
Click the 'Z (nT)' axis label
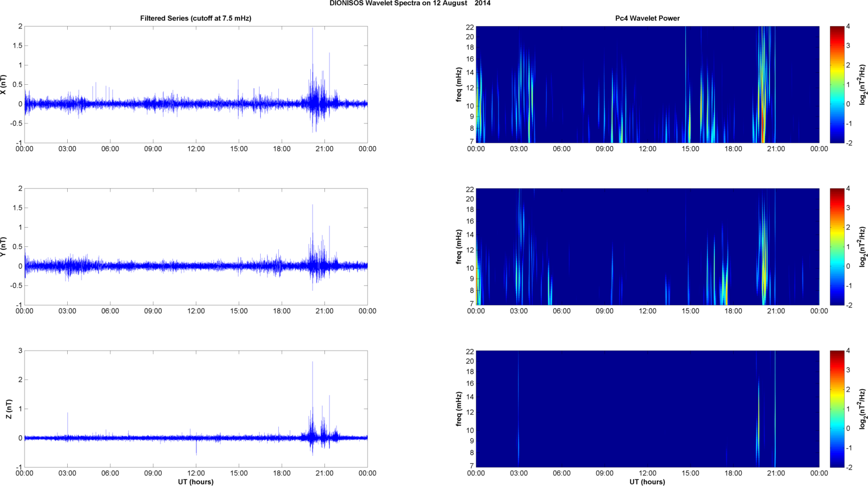[9, 409]
